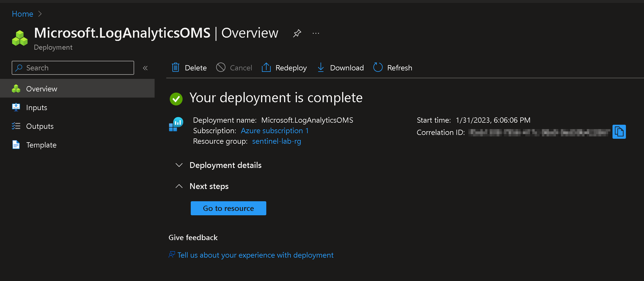Click the Delete trash icon

(176, 68)
